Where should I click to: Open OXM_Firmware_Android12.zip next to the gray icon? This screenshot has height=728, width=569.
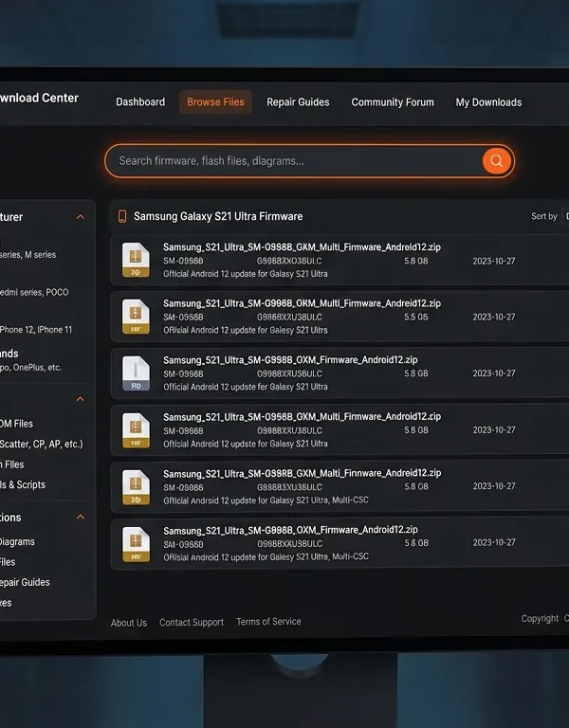click(290, 360)
